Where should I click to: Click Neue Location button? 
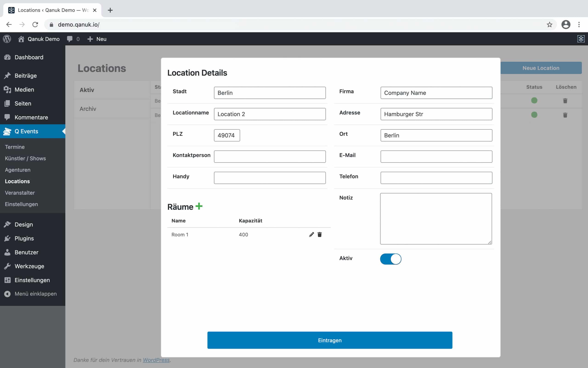(x=541, y=68)
